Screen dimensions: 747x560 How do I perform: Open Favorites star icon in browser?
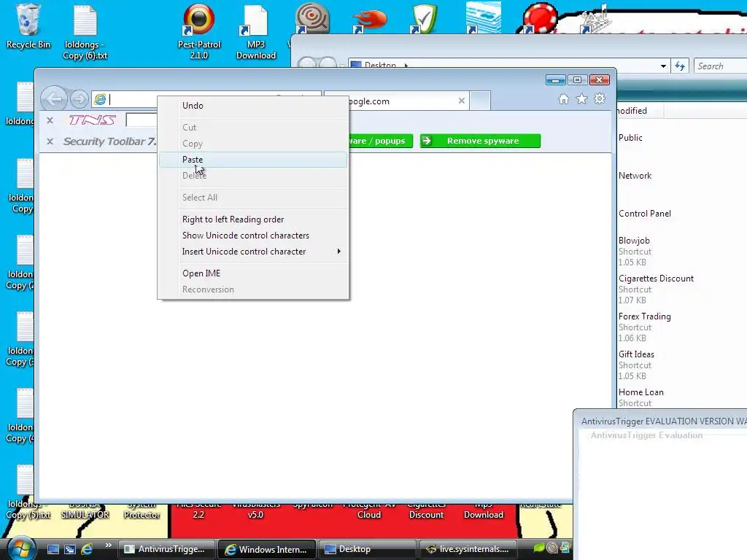click(581, 99)
